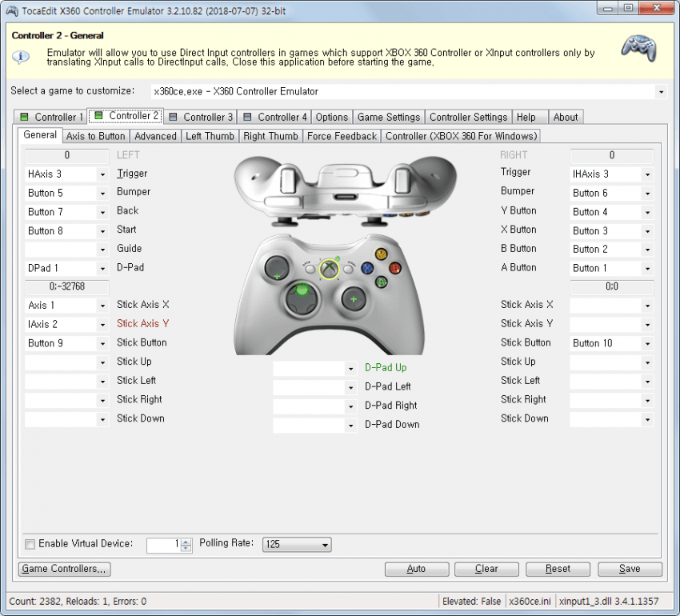Click the Clear button
The width and height of the screenshot is (680, 616).
[x=486, y=569]
